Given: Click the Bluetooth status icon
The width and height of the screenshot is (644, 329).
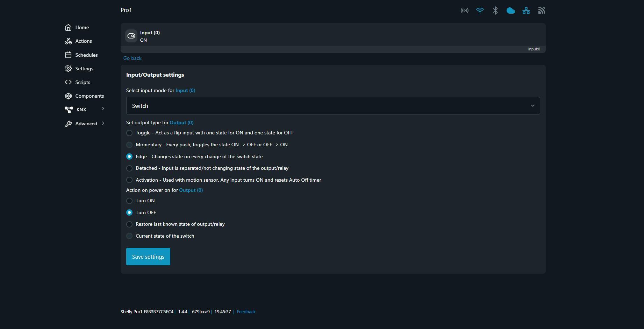Looking at the screenshot, I should point(495,10).
